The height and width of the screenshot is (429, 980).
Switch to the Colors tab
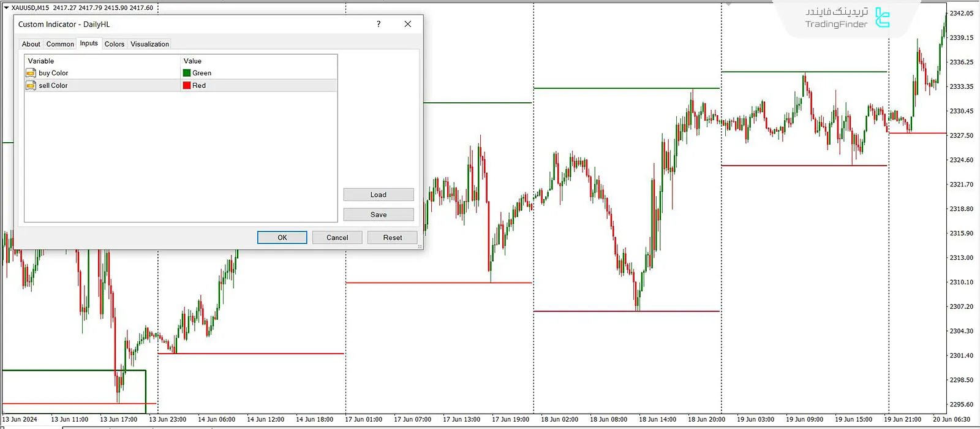(x=114, y=44)
